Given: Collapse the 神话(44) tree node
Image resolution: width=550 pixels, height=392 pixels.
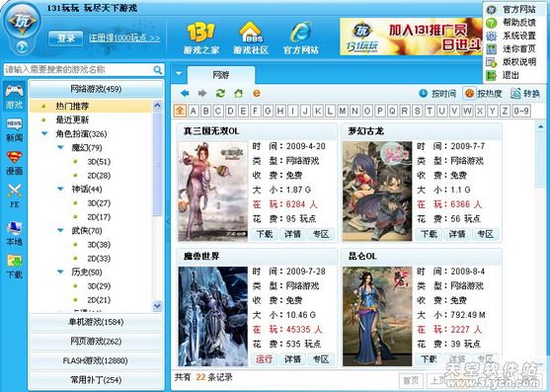Looking at the screenshot, I should (60, 189).
